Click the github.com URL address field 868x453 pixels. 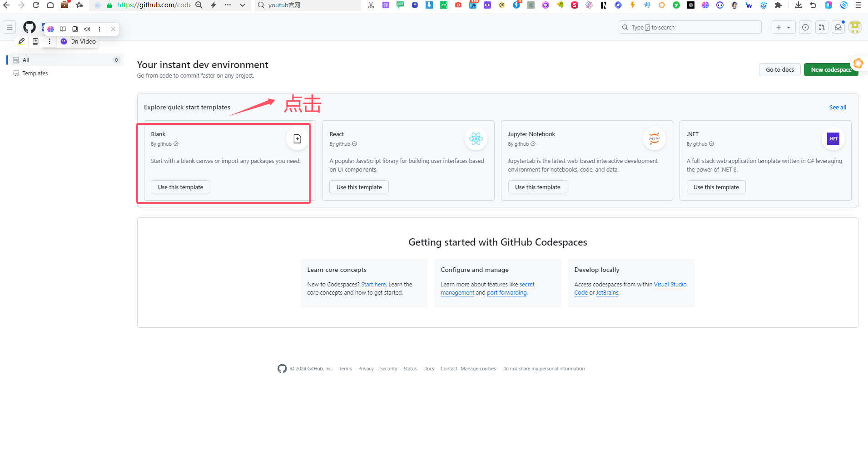coord(154,5)
